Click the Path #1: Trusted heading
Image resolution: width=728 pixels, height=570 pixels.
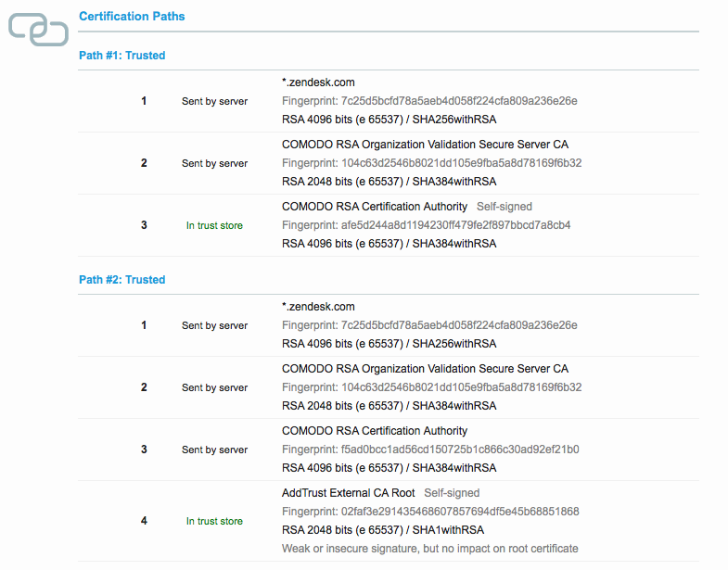click(122, 56)
